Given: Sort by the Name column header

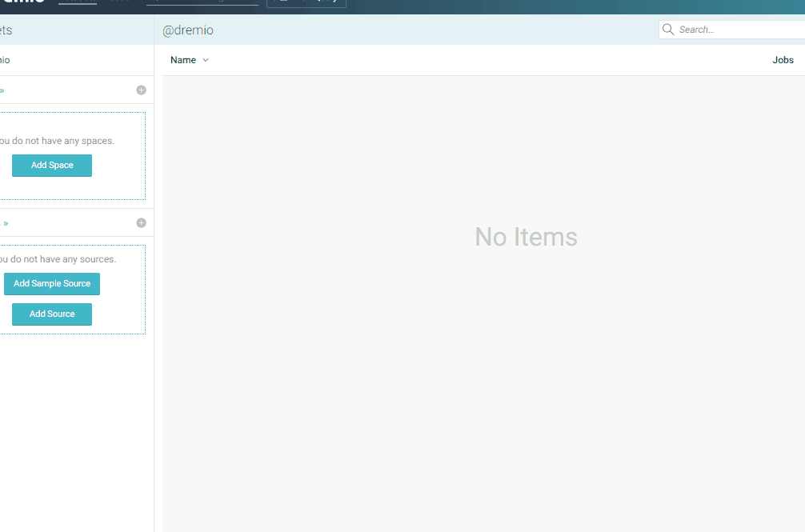Looking at the screenshot, I should pos(183,60).
